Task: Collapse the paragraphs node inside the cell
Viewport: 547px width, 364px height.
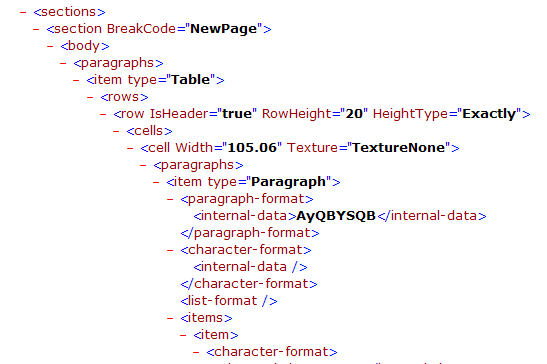Action: (x=143, y=165)
